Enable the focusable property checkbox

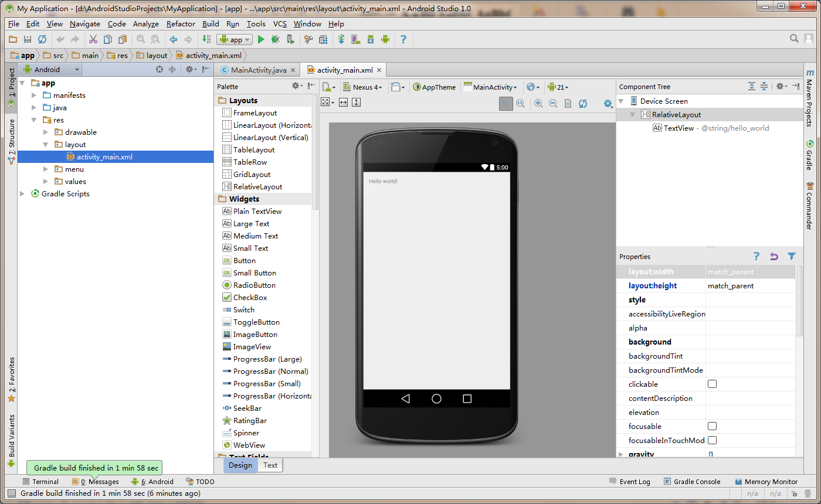pos(713,426)
